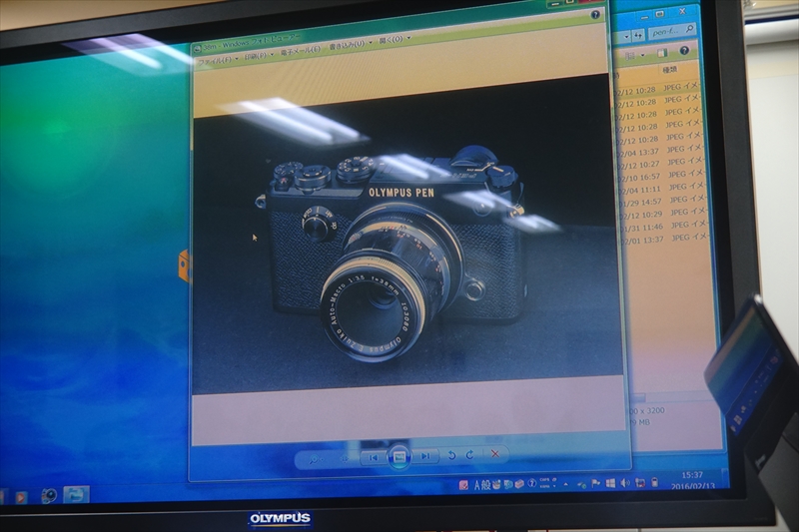The image size is (799, 532).
Task: Delete the photo with the red X
Action: [x=494, y=453]
